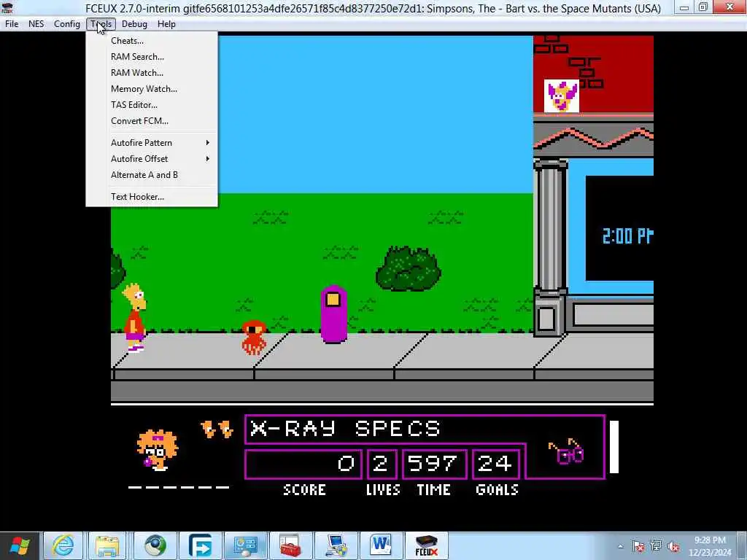Click Maggie's face in the HUD

tap(158, 451)
